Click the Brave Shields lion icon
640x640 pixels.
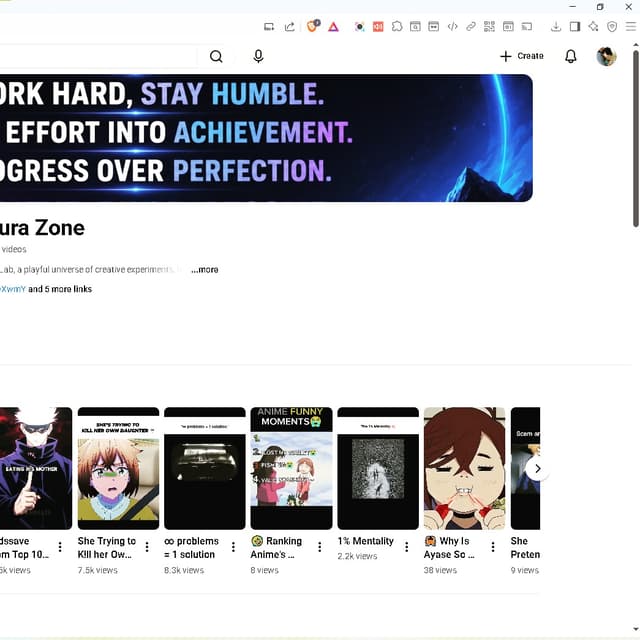click(x=313, y=26)
